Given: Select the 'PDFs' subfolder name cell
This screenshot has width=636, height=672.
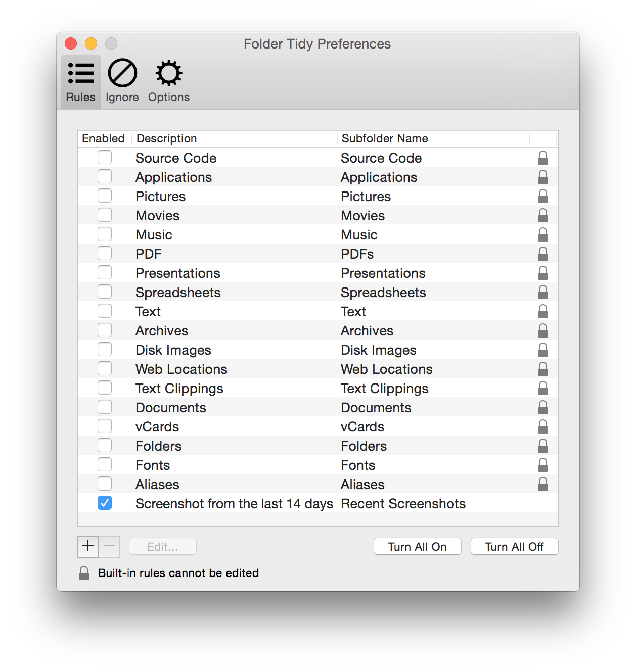Looking at the screenshot, I should tap(357, 254).
